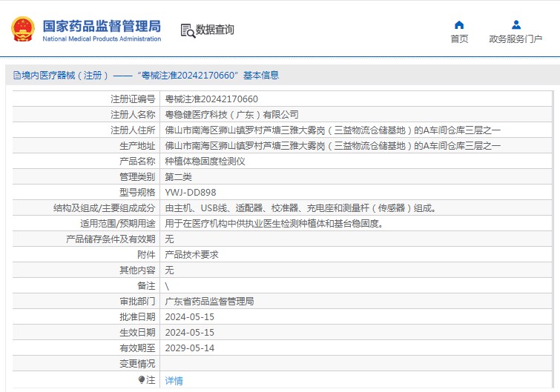Select the 注册人住所 address value

pos(332,130)
